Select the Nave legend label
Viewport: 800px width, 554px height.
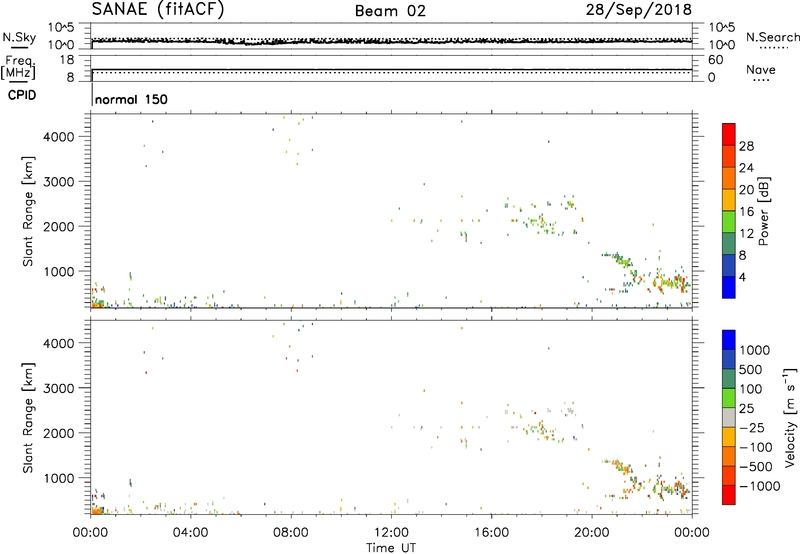760,70
